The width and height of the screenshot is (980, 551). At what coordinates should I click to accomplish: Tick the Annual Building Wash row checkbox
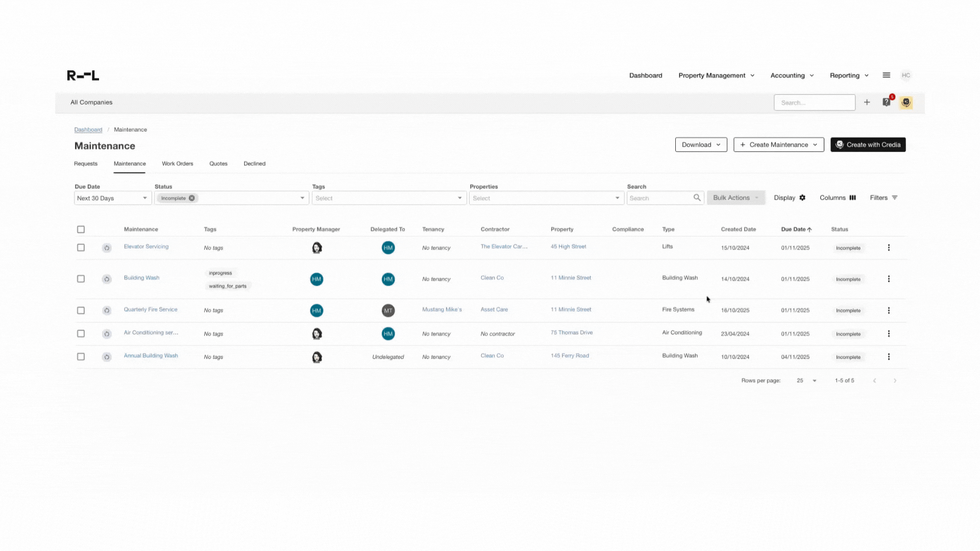(x=81, y=357)
